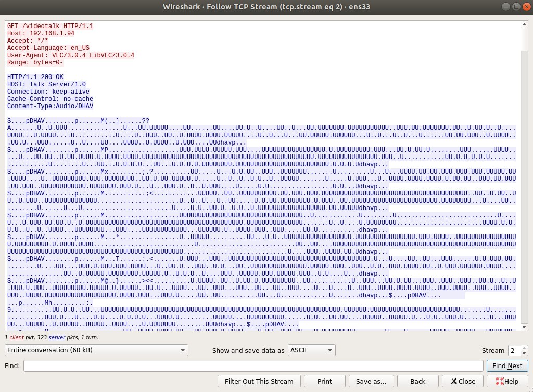Open the ASCII data format dropdown
Viewport: 533px width, 392px height.
[x=311, y=350]
